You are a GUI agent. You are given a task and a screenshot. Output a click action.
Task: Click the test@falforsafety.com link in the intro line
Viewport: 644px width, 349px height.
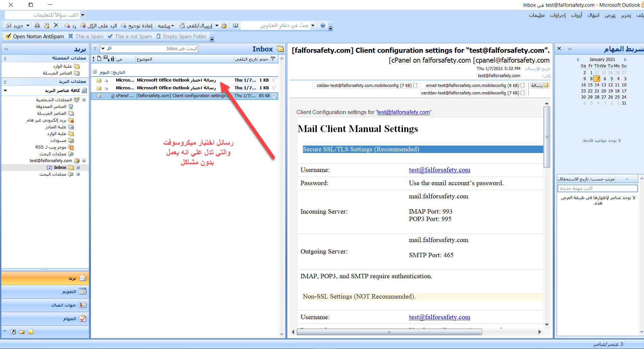pyautogui.click(x=403, y=112)
